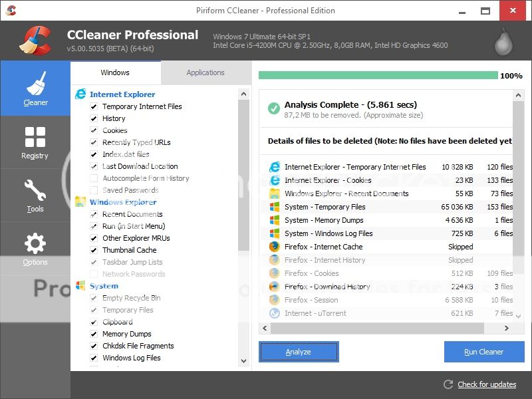Click the Internet Explorer category heading

coord(122,94)
